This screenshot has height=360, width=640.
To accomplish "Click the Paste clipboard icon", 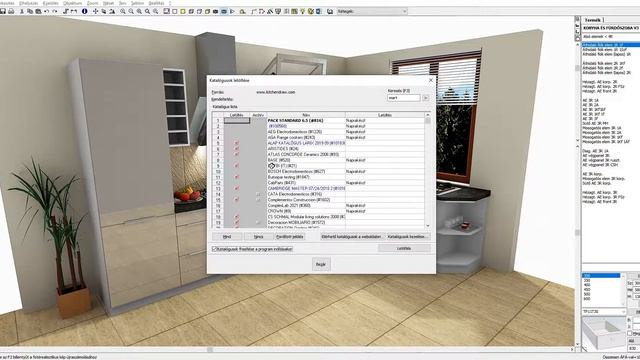I will pos(38,11).
